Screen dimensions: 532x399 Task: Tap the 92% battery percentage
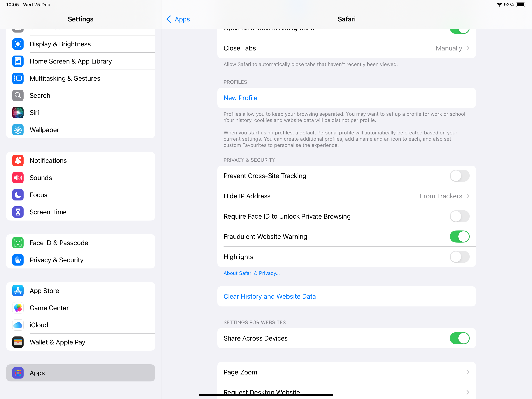click(x=509, y=4)
